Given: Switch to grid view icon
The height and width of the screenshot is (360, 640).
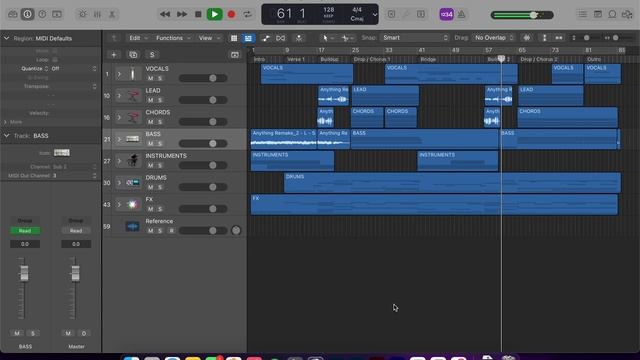Looking at the screenshot, I should [x=234, y=38].
